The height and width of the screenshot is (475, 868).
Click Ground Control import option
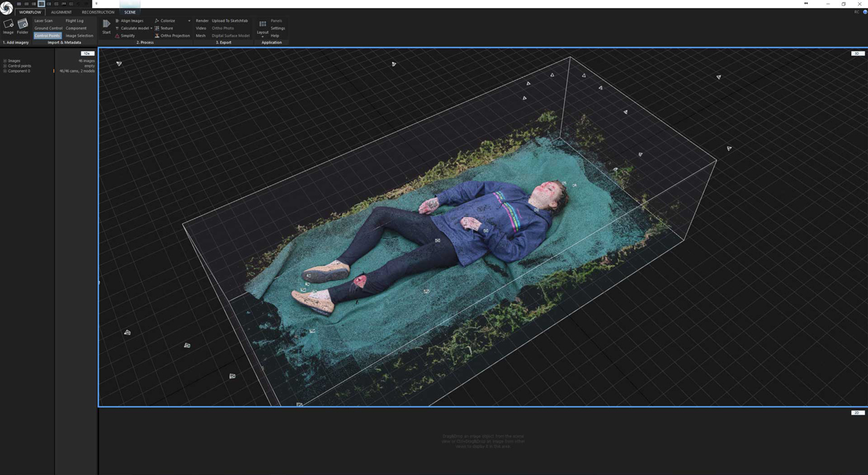tap(48, 28)
